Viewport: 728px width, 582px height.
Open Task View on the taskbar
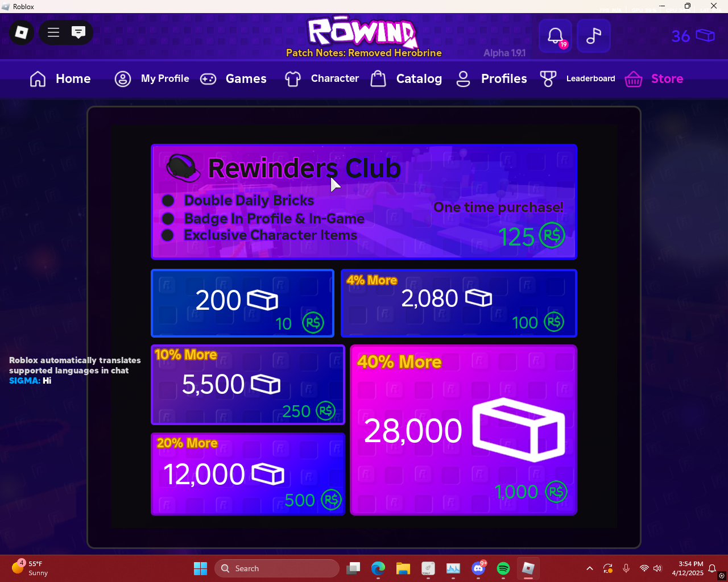point(353,568)
